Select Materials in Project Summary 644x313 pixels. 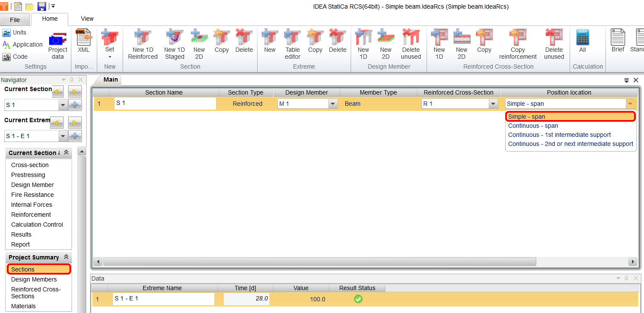(x=23, y=306)
